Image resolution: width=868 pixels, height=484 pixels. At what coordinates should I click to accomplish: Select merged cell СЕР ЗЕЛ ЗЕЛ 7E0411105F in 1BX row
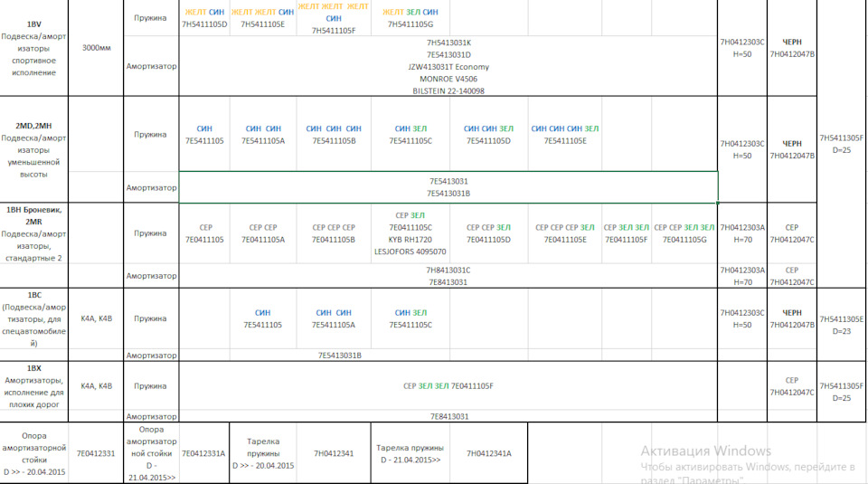(x=448, y=386)
